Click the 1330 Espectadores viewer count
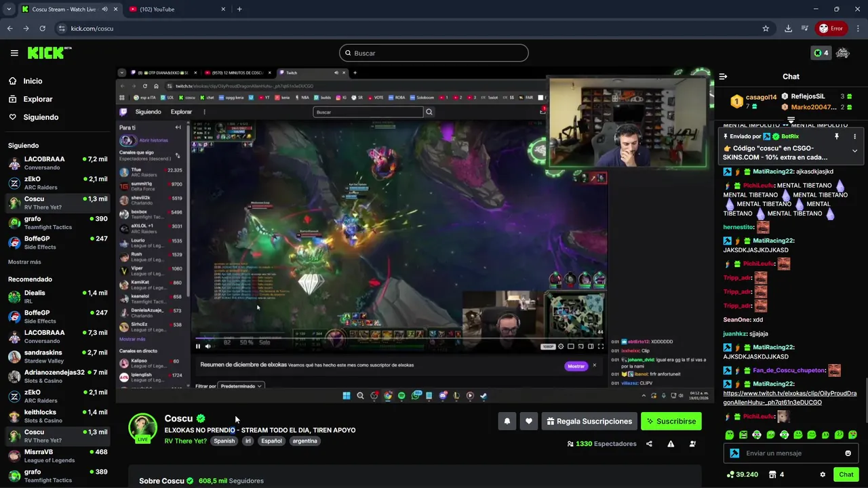 coord(601,444)
